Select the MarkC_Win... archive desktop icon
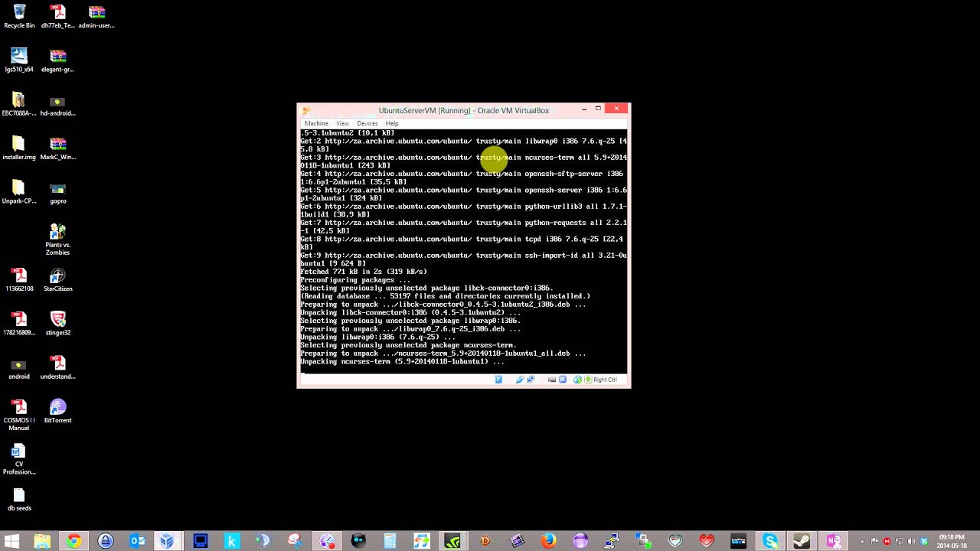This screenshot has height=551, width=980. click(57, 148)
